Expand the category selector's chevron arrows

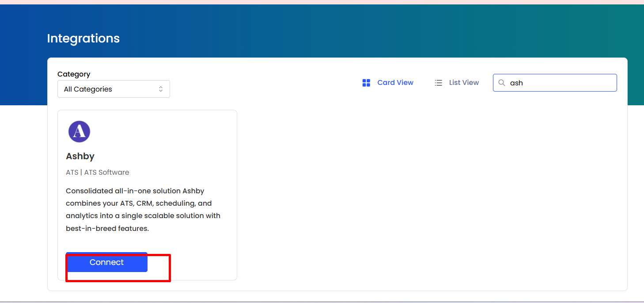tap(161, 89)
